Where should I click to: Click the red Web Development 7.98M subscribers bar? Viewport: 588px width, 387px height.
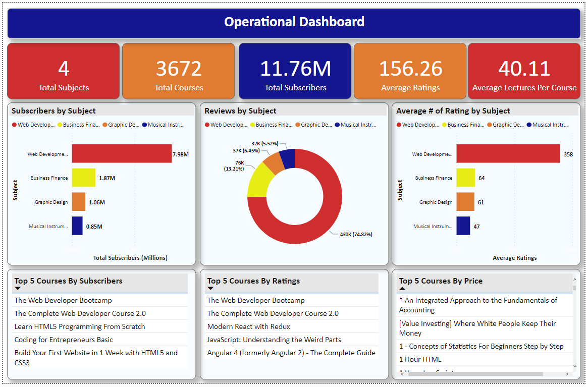[122, 154]
